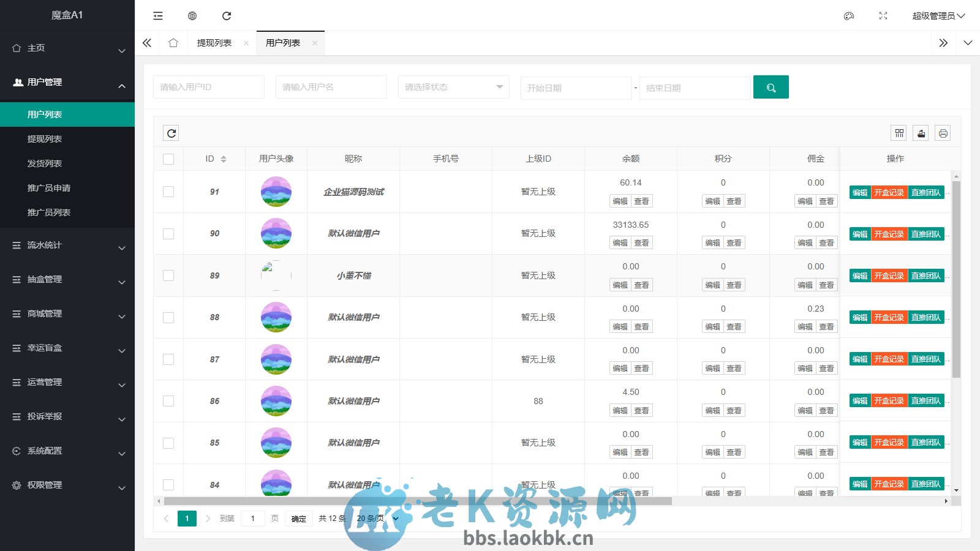Image resolution: width=980 pixels, height=551 pixels.
Task: Refresh the user list table
Action: 171,133
